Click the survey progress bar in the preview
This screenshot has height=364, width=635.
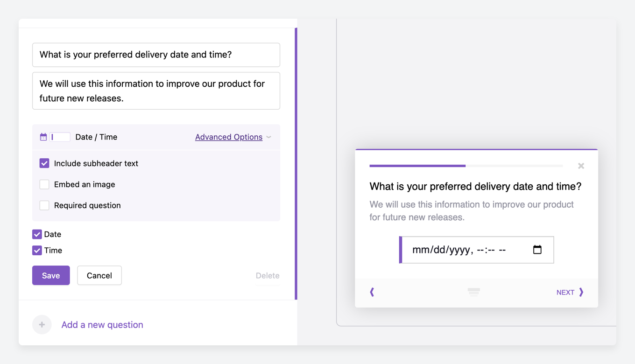tap(466, 166)
